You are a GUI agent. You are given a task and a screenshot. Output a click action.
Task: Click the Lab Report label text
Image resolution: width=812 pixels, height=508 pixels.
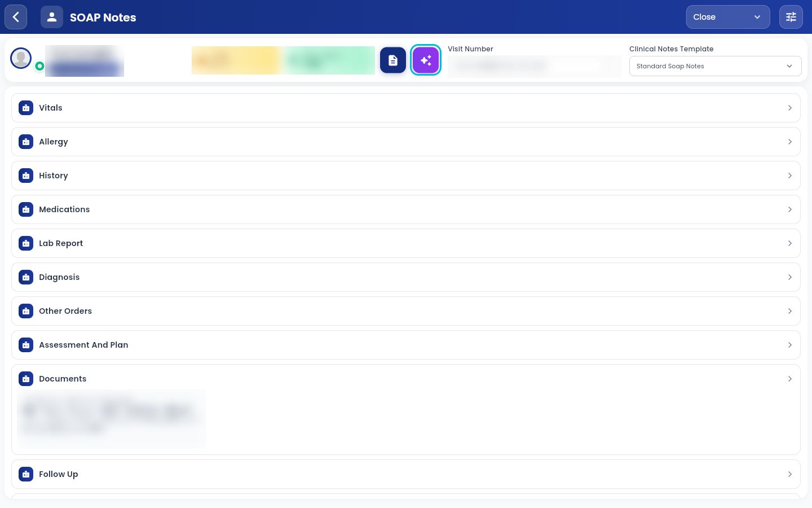[61, 243]
